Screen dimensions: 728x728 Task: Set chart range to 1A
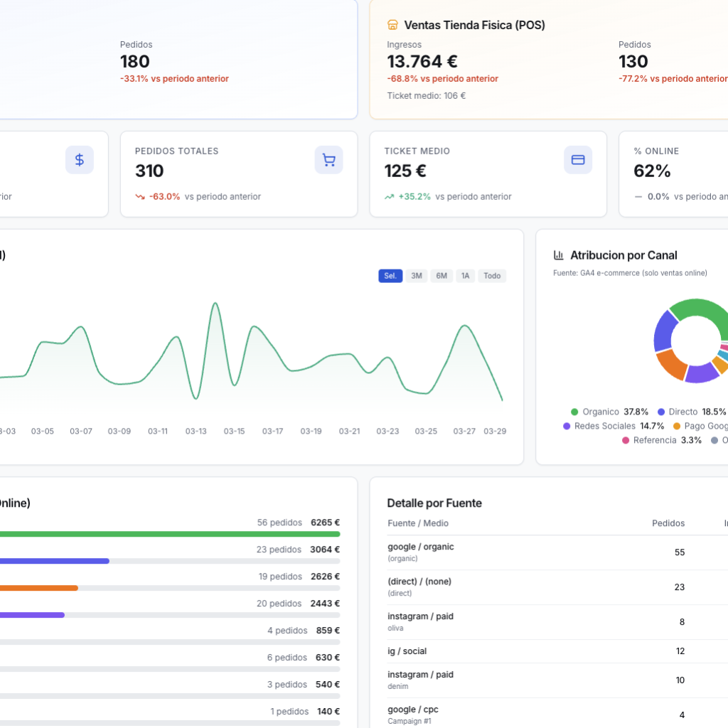tap(465, 276)
